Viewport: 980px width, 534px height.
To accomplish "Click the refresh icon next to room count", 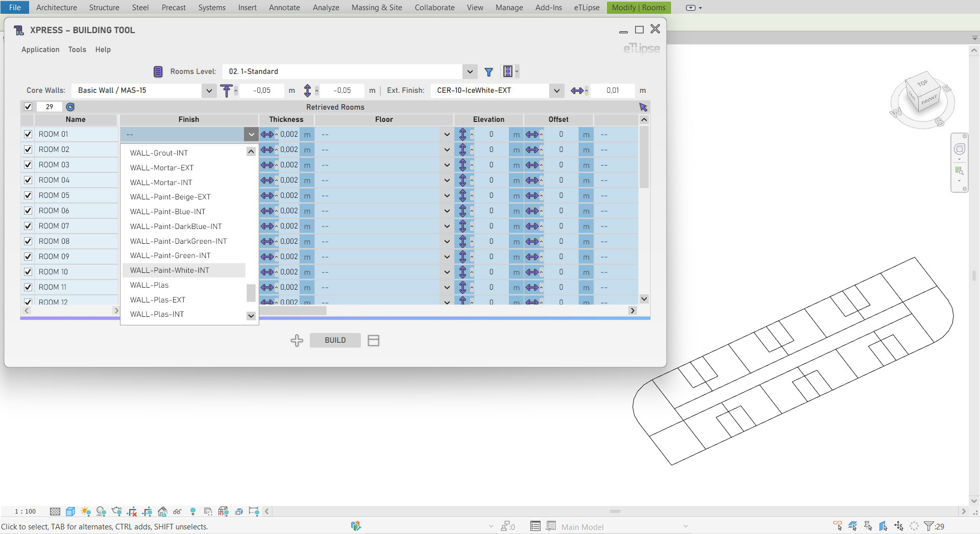I will 70,107.
